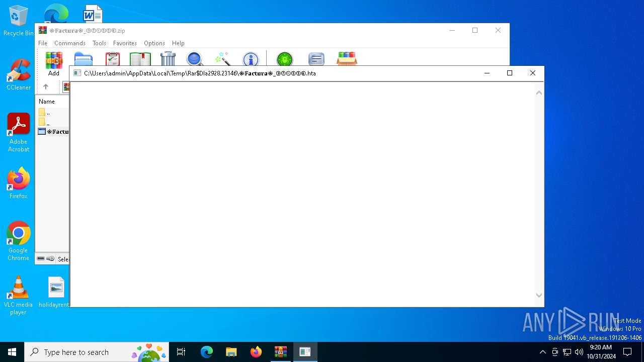The height and width of the screenshot is (362, 644).
Task: Minimize the HTA window
Action: [x=487, y=73]
